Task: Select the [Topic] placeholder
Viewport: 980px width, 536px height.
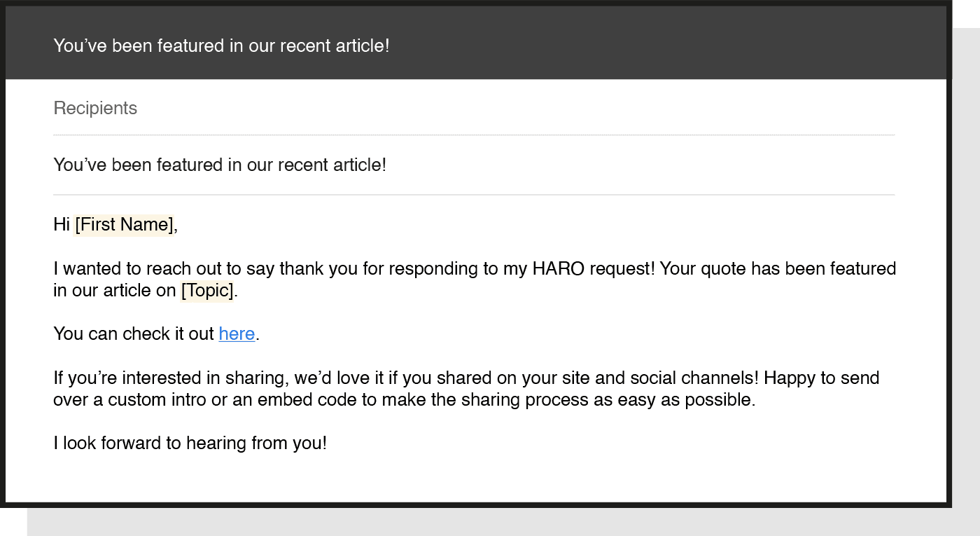Action: click(207, 291)
